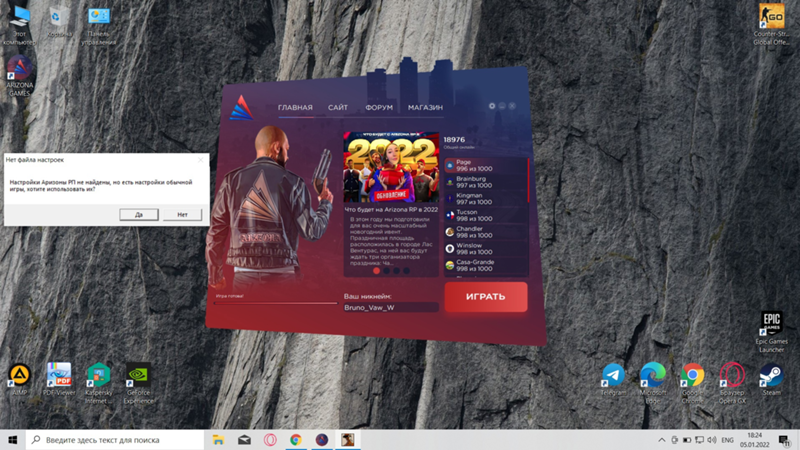This screenshot has width=800, height=450.
Task: Open САЙТ tab in launcher
Action: (338, 108)
